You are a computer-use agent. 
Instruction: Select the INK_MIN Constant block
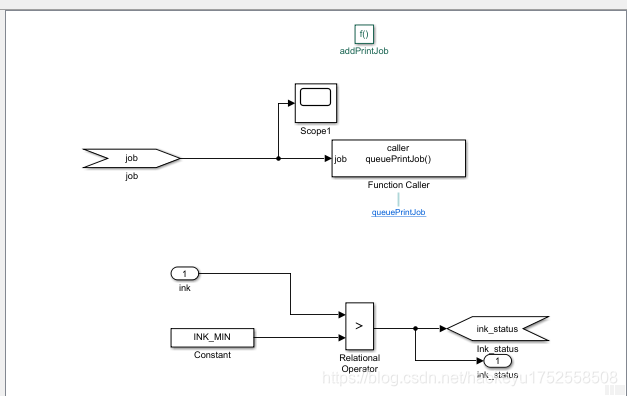pyautogui.click(x=212, y=338)
